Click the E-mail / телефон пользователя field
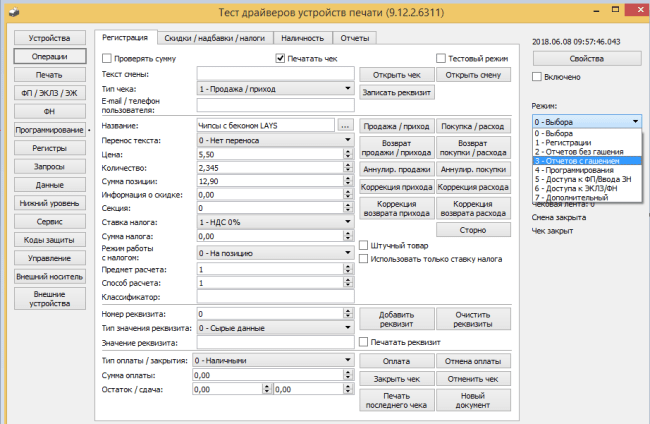The image size is (650, 424). point(276,105)
